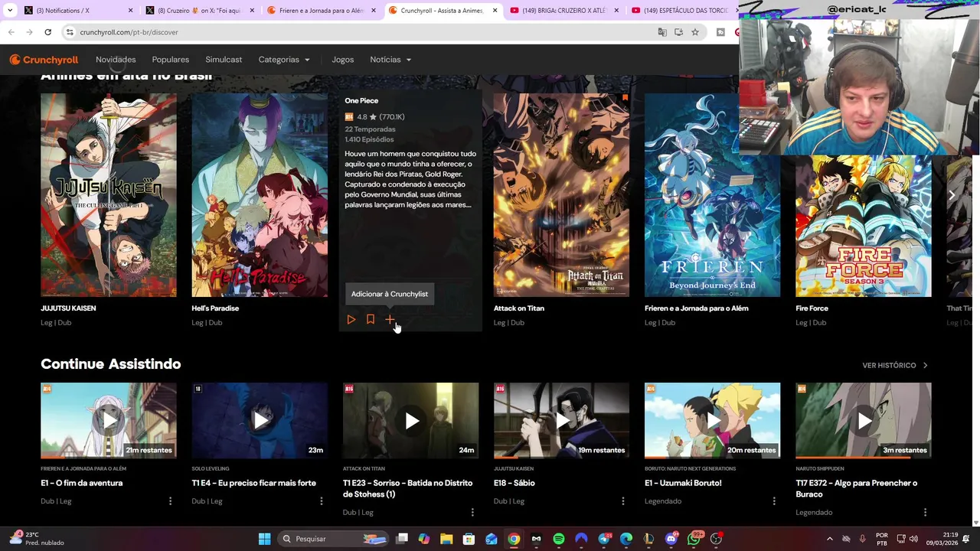The width and height of the screenshot is (980, 551).
Task: Open VER HISTÓRICO link
Action: [895, 366]
